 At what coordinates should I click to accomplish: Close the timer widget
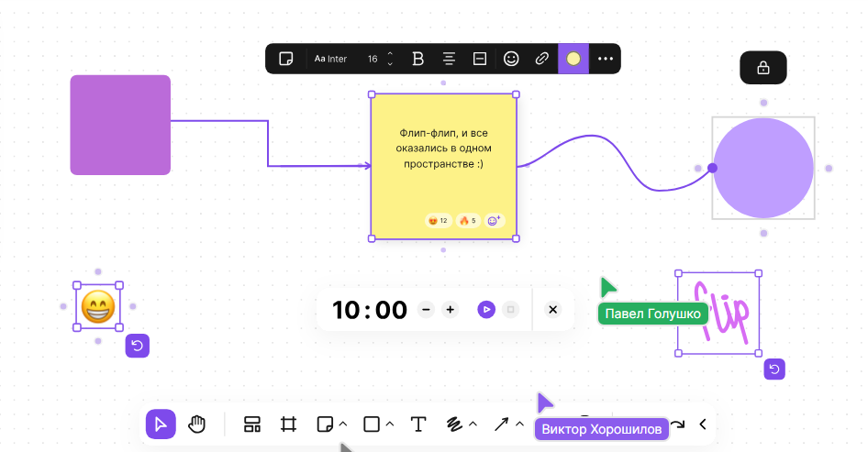pos(552,310)
